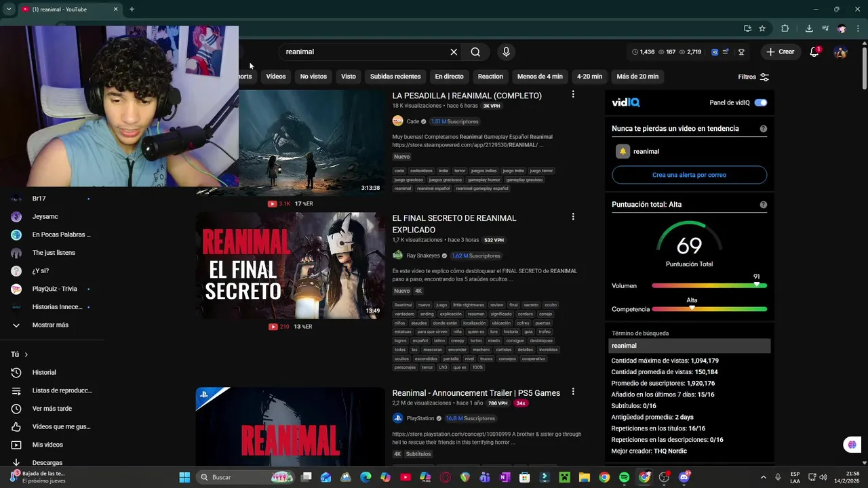Open Chrome extensions puzzle icon

pos(785,28)
